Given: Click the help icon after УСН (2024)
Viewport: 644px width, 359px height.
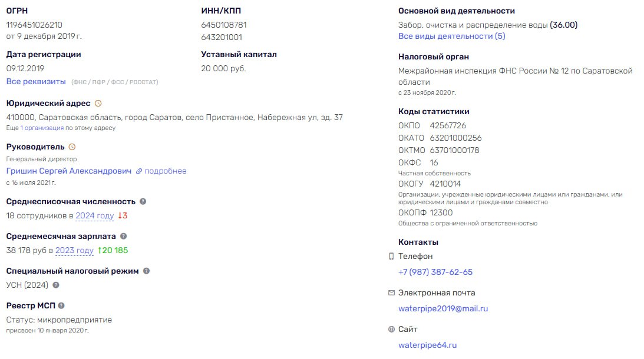Looking at the screenshot, I should [x=56, y=285].
